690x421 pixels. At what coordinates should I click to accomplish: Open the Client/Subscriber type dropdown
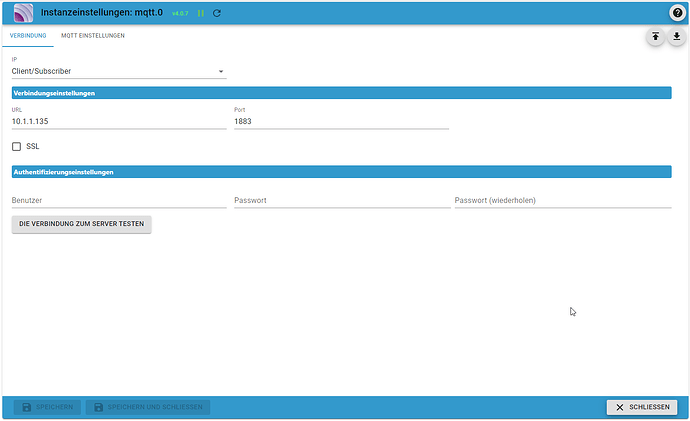point(119,71)
